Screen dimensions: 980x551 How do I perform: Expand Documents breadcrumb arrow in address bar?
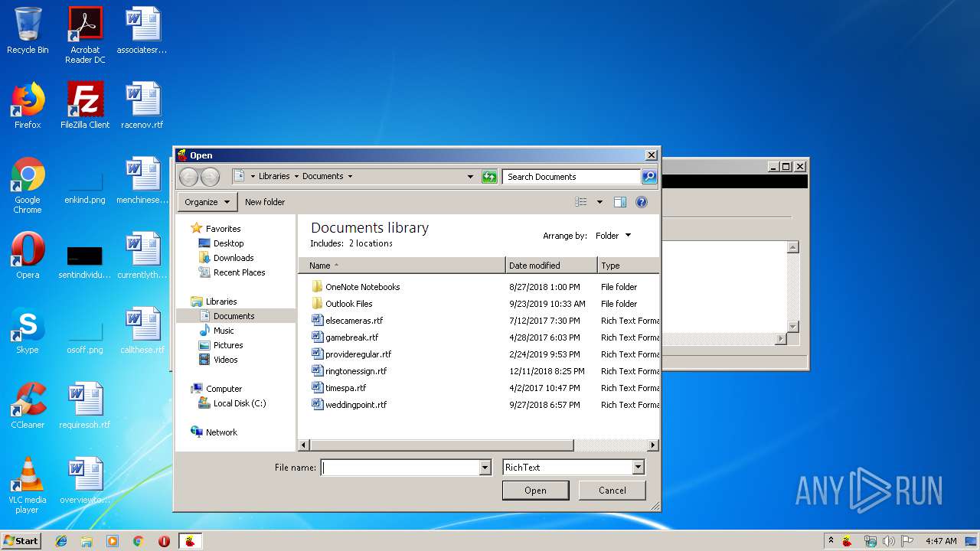[x=350, y=177]
